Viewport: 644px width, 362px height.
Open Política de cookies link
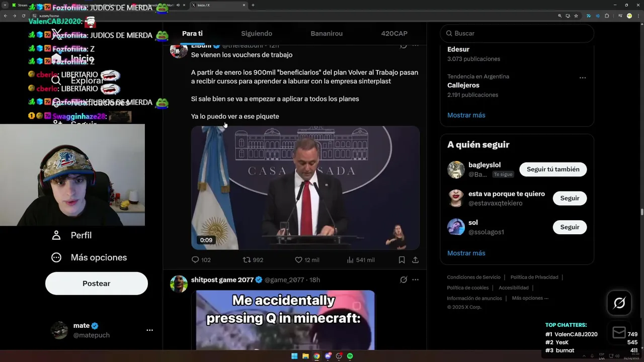tap(468, 288)
